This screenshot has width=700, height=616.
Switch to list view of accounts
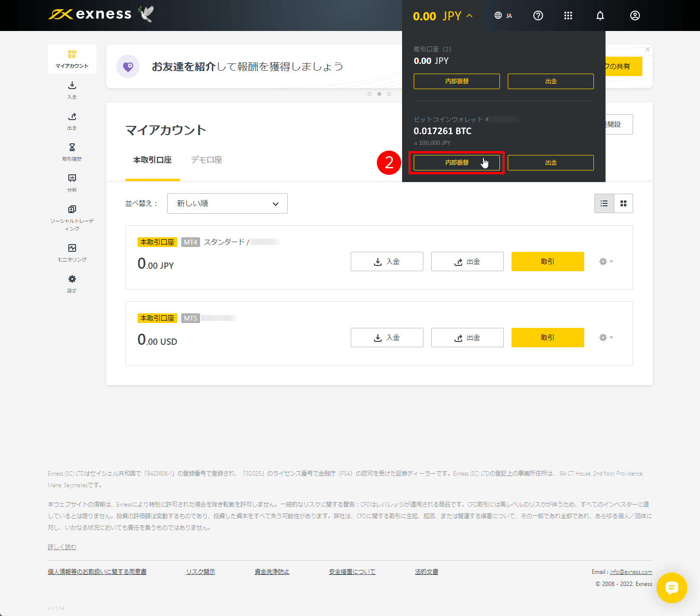tap(604, 203)
